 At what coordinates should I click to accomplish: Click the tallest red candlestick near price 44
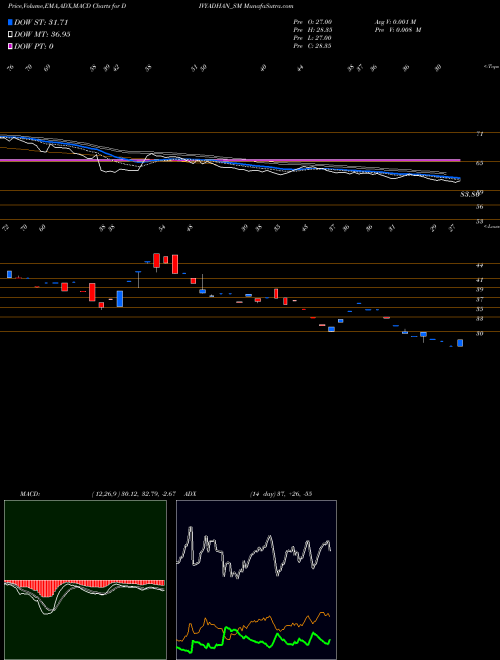click(175, 264)
